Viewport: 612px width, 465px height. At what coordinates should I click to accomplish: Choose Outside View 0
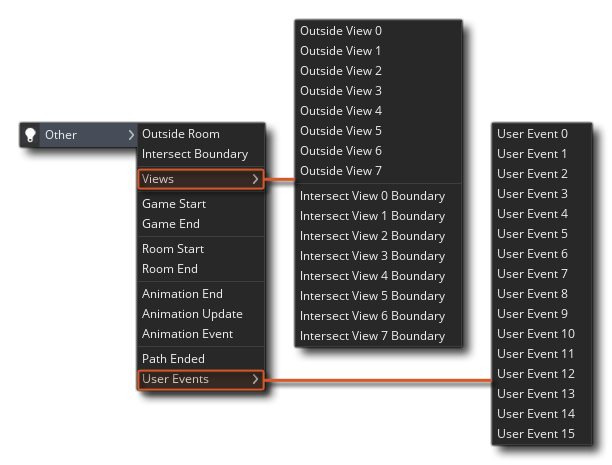pos(341,31)
